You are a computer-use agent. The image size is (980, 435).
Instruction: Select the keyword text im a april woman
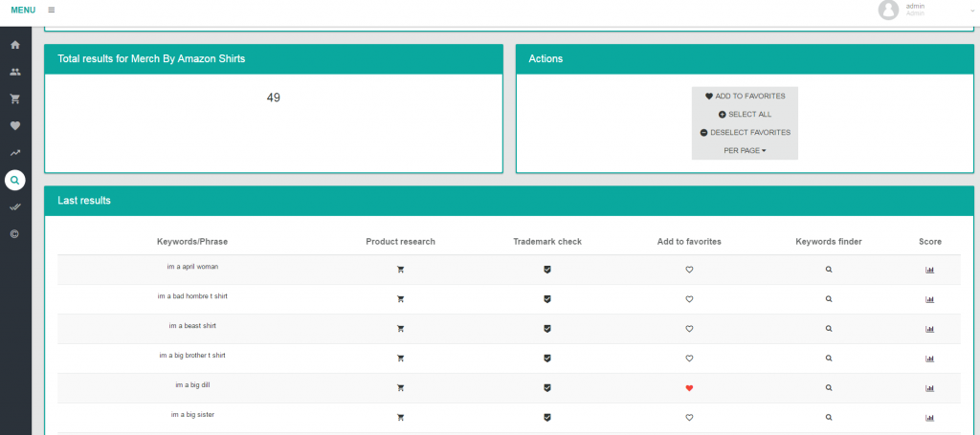192,267
